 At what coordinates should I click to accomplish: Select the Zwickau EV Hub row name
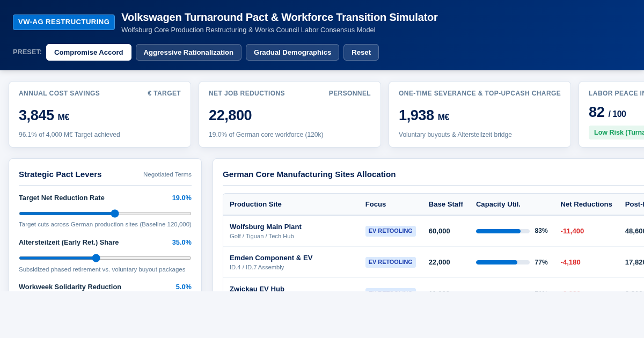(x=257, y=289)
